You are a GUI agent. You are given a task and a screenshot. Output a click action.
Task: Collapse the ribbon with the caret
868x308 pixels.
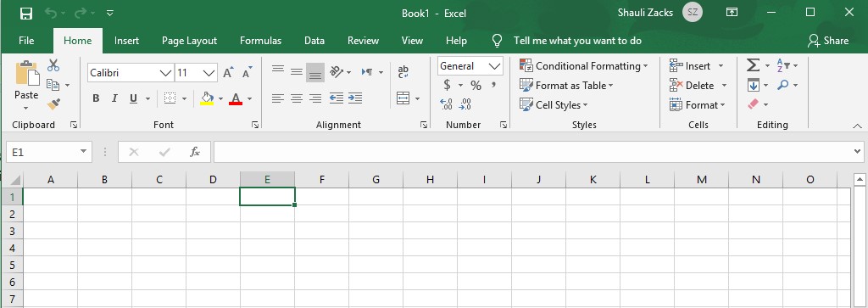point(858,126)
